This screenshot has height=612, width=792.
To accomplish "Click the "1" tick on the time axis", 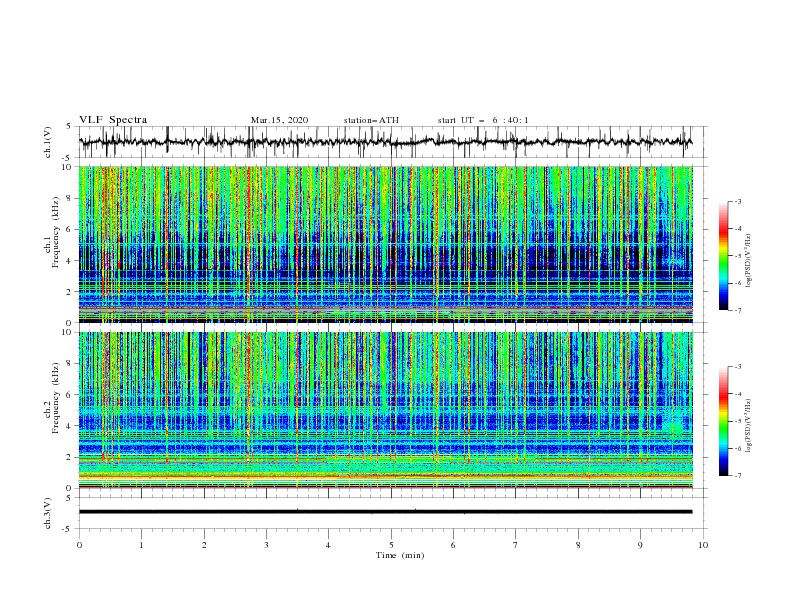I will tap(141, 545).
